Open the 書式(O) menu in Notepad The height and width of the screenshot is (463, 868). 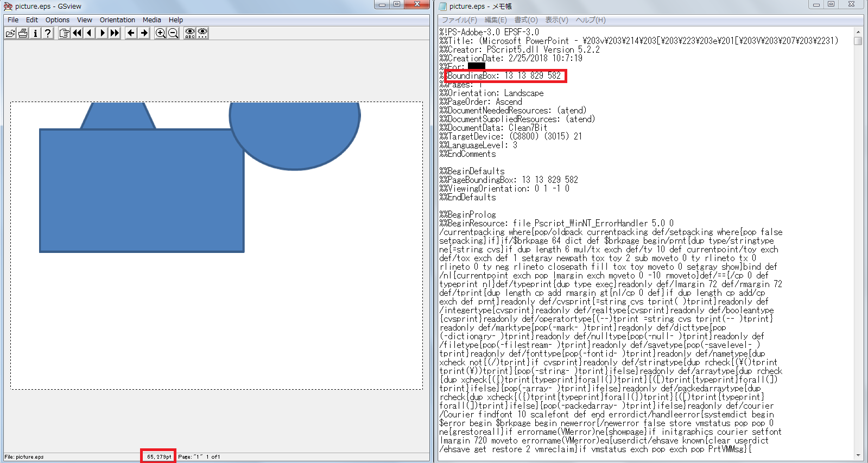(x=526, y=20)
